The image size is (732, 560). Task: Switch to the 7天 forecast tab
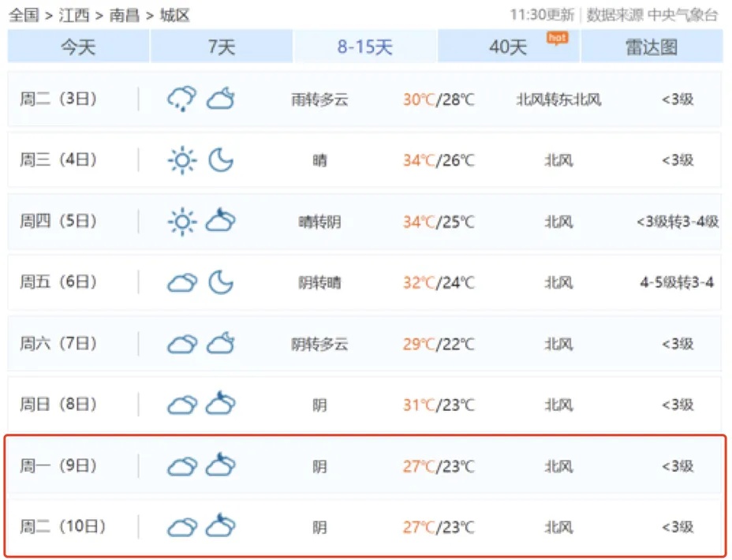(222, 47)
